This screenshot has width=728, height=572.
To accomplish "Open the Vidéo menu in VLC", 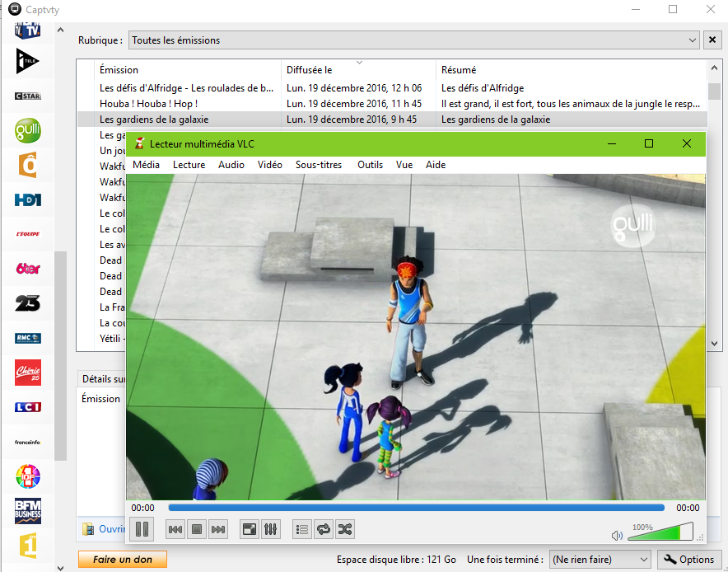I will 270,165.
